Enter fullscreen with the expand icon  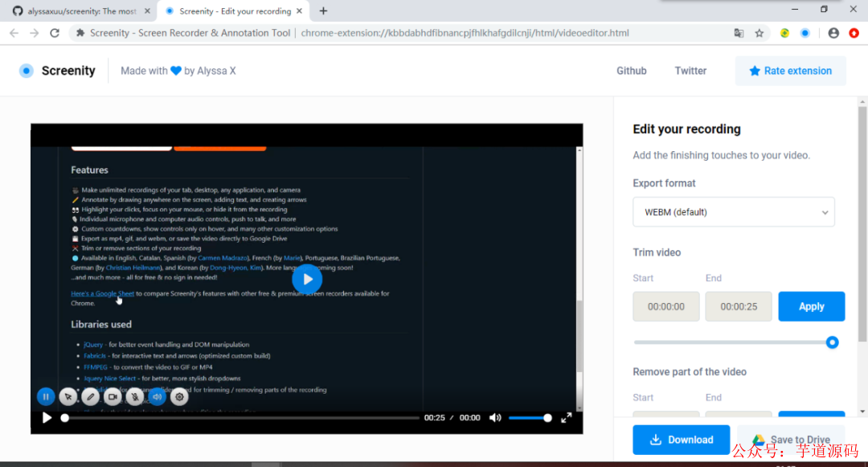567,418
